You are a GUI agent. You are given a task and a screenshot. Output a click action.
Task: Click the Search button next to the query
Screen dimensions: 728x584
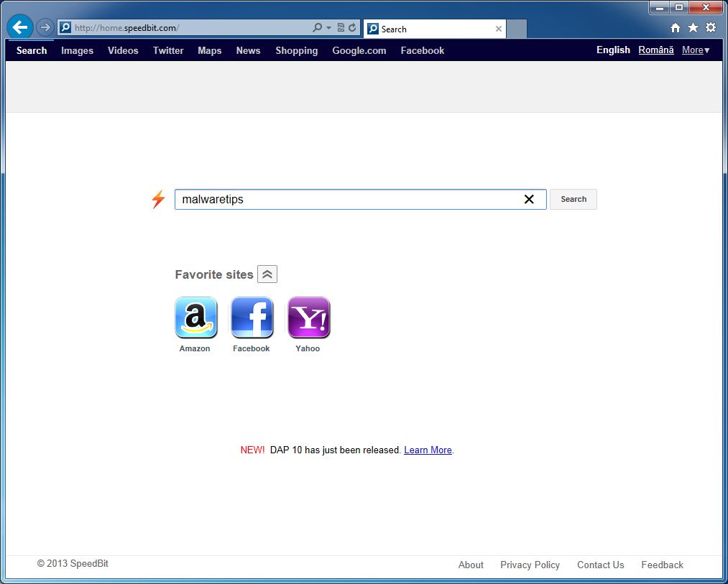573,199
